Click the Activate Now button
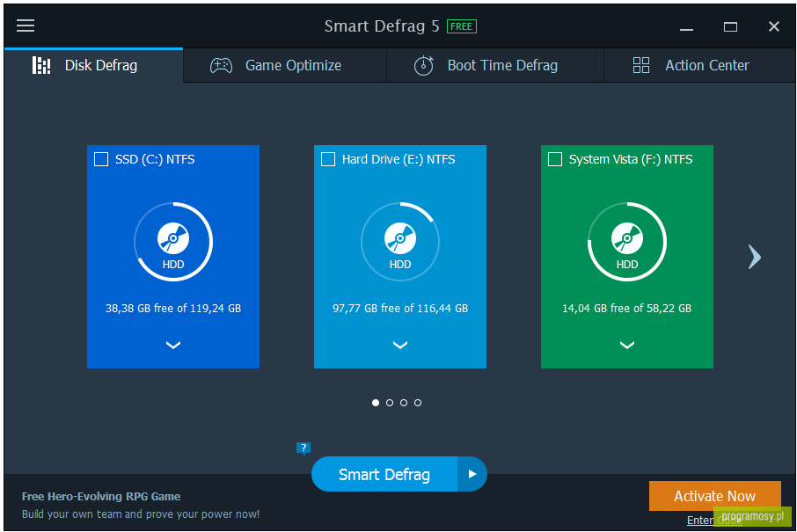Image resolution: width=797 pixels, height=532 pixels. click(714, 496)
